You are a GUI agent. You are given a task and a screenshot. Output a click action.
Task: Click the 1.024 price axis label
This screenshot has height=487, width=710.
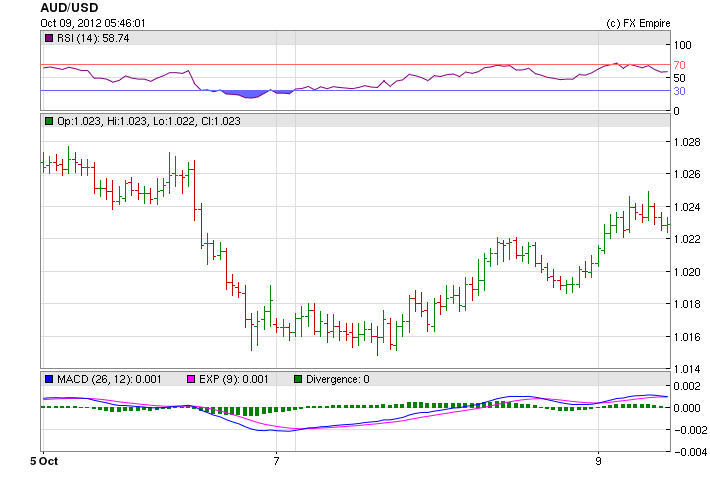(x=687, y=207)
